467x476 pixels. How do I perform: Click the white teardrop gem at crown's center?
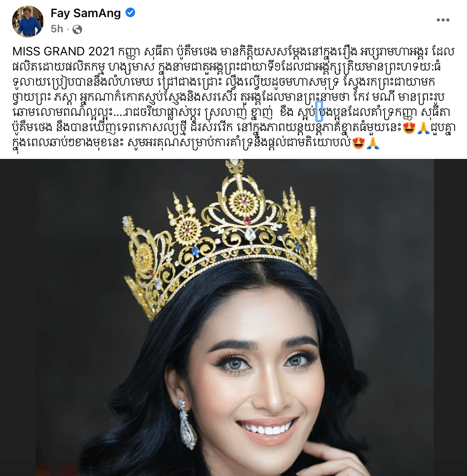click(x=250, y=234)
